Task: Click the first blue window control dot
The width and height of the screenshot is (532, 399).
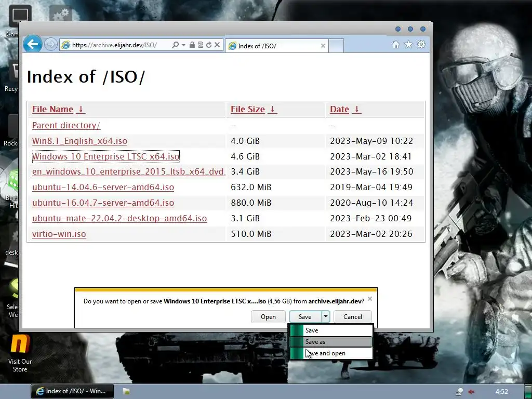Action: [398, 29]
